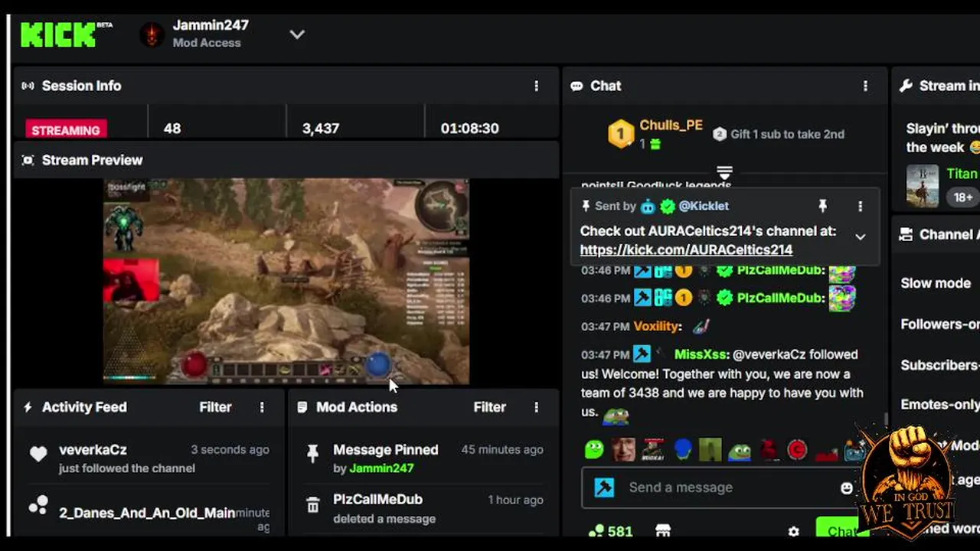
Task: Select the Emotes-only setting
Action: coord(939,405)
